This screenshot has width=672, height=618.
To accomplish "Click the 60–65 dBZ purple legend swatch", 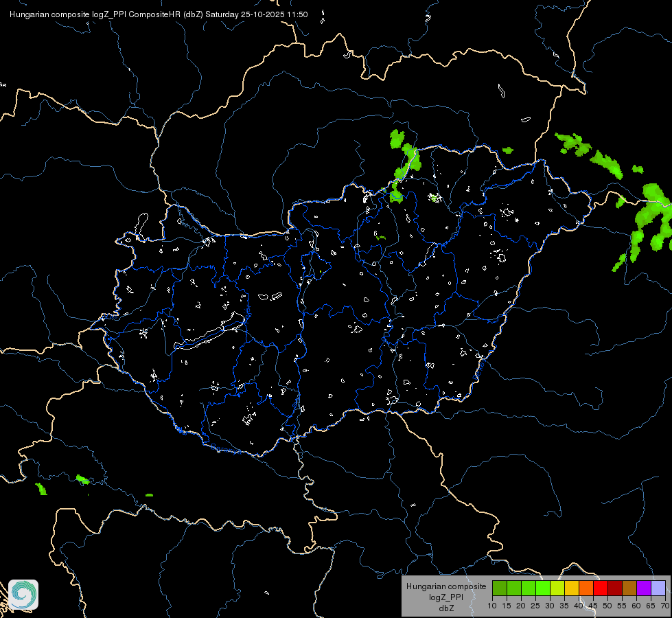I will click(x=644, y=588).
